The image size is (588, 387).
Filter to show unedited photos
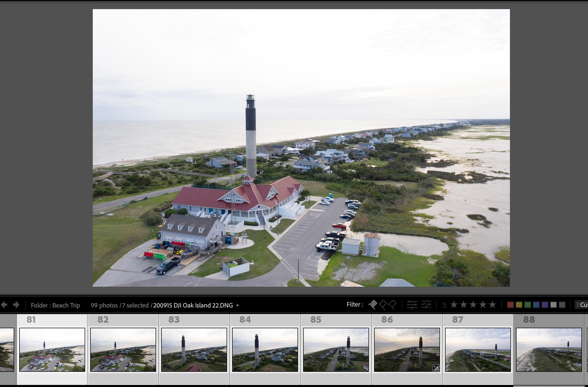[x=427, y=305]
